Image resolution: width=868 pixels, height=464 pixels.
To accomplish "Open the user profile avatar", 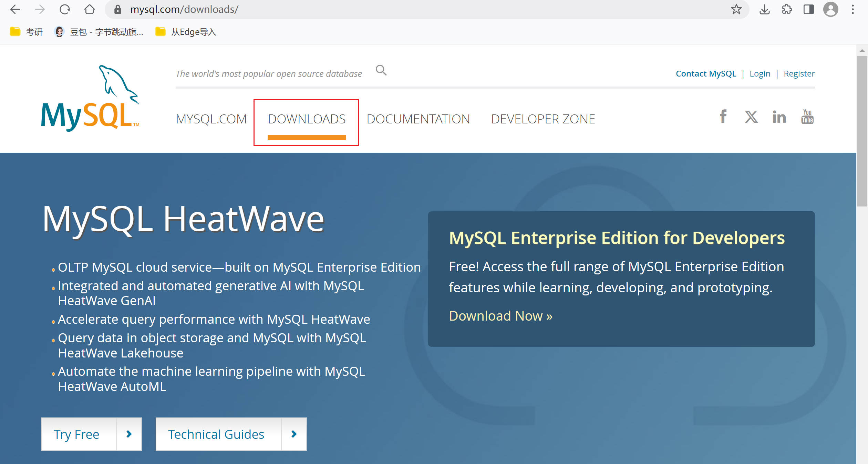I will [x=831, y=9].
